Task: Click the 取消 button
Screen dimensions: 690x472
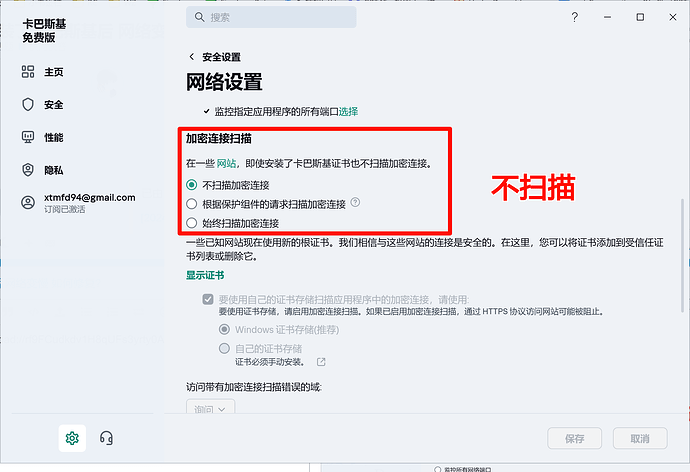Action: tap(640, 438)
